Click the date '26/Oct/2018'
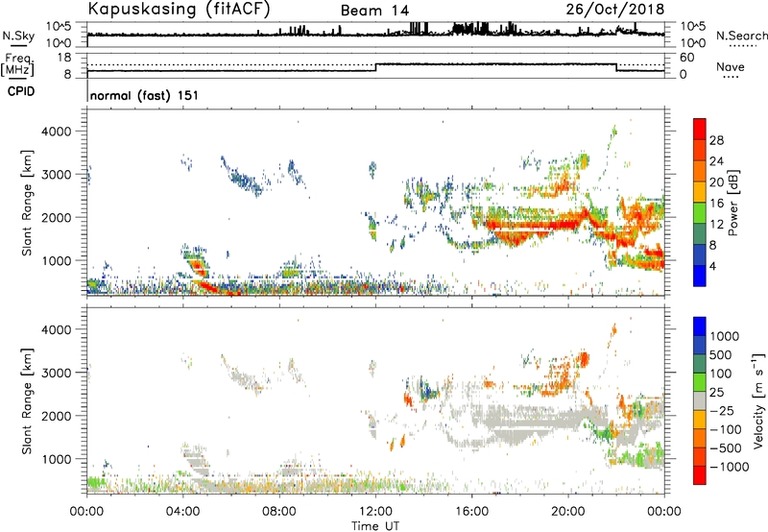 (615, 10)
